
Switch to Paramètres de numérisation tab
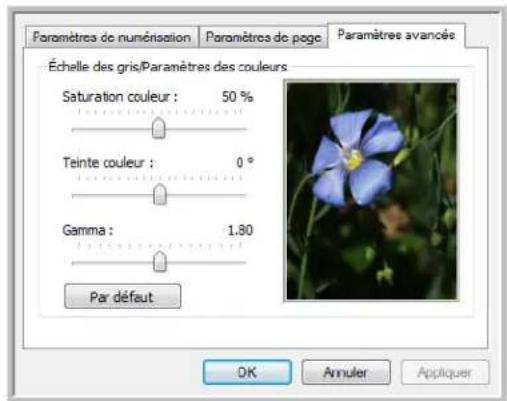pos(112,37)
